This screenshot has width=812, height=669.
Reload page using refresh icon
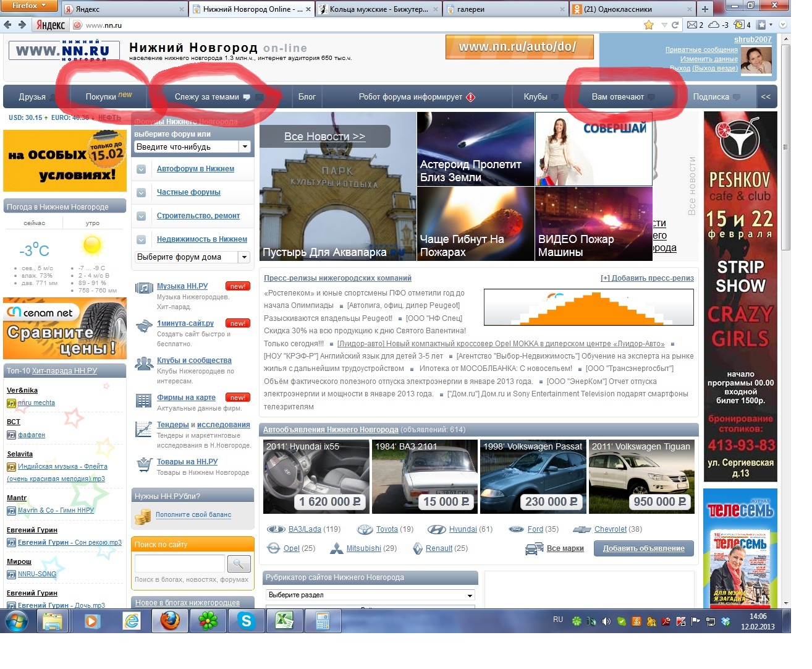pyautogui.click(x=675, y=25)
